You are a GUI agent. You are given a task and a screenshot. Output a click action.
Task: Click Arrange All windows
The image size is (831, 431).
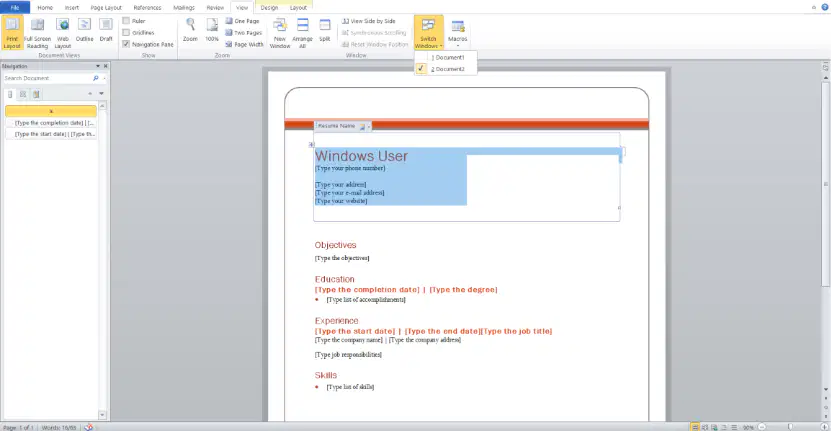coord(303,33)
